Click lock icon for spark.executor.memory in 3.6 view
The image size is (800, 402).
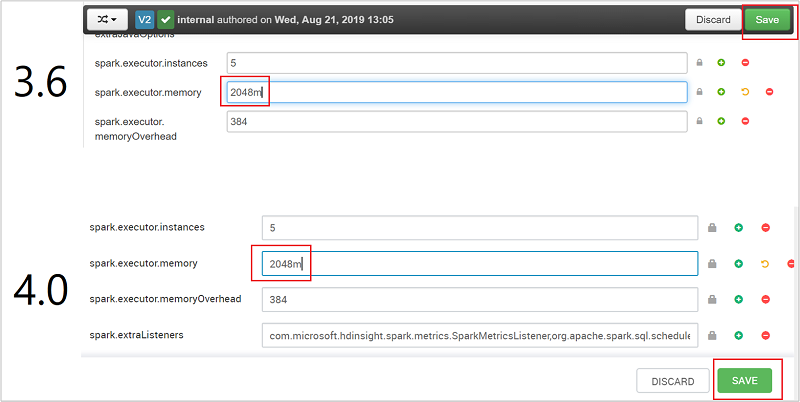point(699,92)
